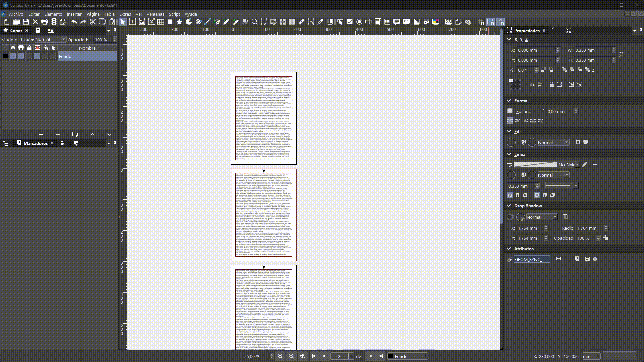The height and width of the screenshot is (362, 644).
Task: Toggle print checkbox of Fondo layer
Action: point(21,56)
